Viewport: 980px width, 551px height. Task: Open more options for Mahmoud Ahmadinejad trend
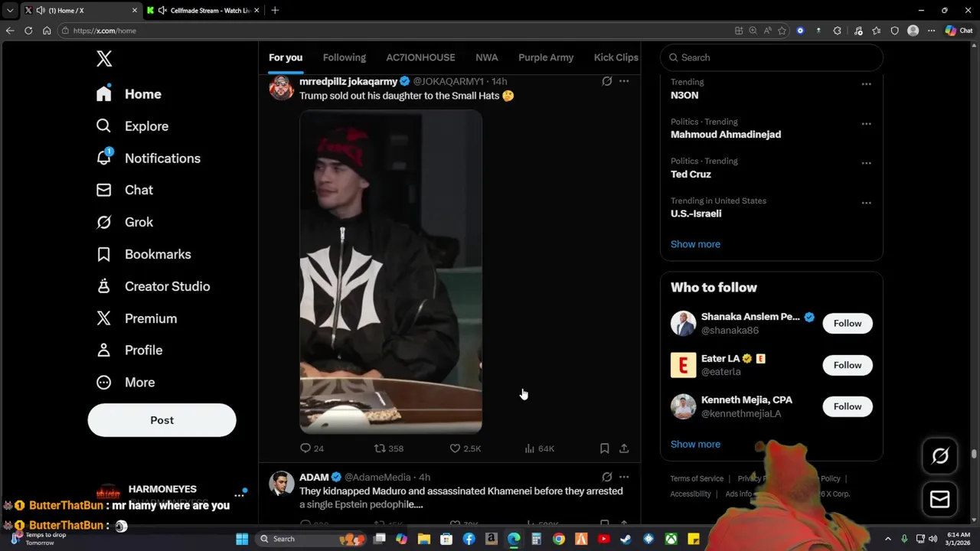click(x=866, y=124)
